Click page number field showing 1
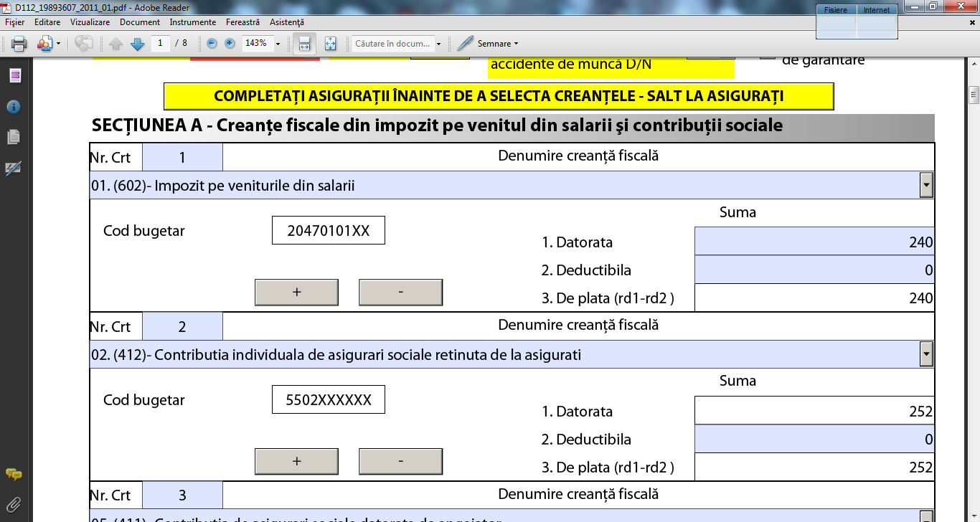980x522 pixels. tap(160, 43)
